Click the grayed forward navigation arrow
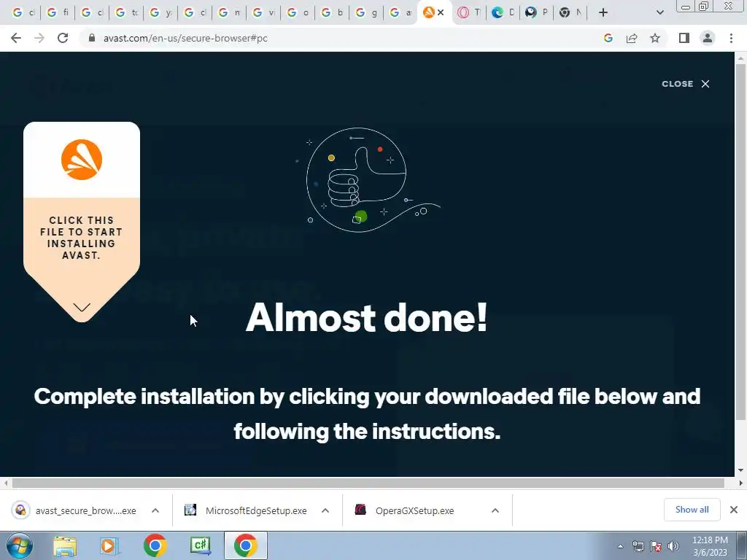The width and height of the screenshot is (747, 560). tap(39, 38)
